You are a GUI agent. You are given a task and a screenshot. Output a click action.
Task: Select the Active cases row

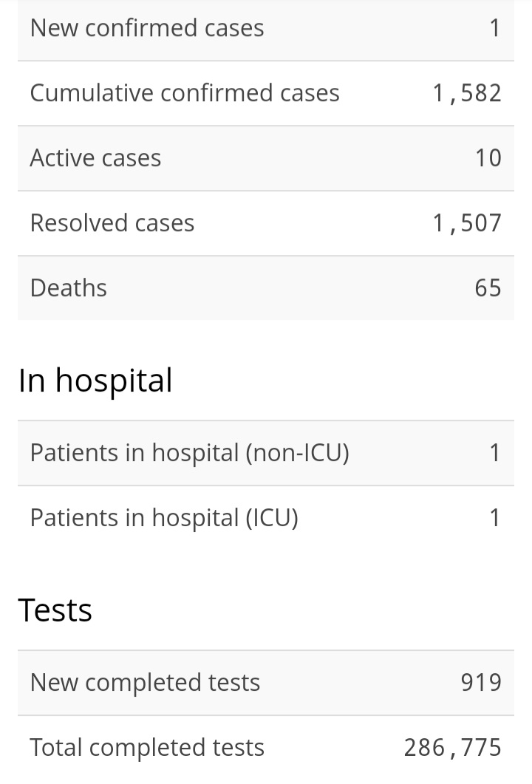266,159
